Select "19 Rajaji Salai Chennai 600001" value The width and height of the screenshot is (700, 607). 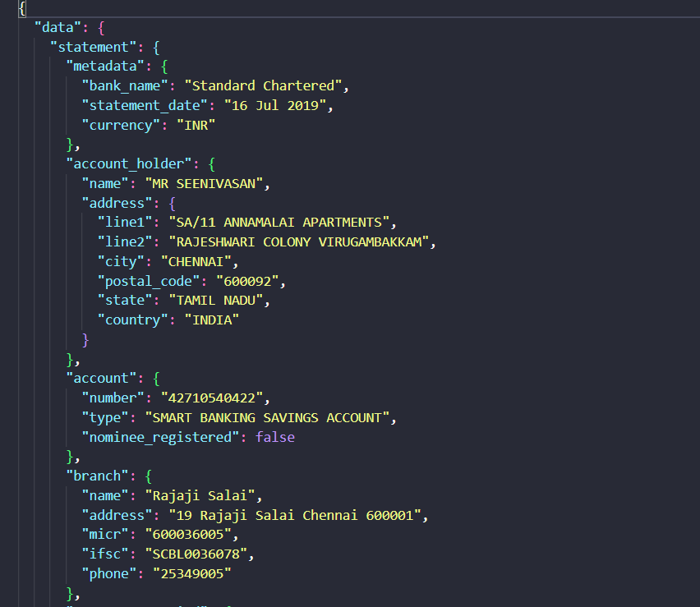(295, 516)
